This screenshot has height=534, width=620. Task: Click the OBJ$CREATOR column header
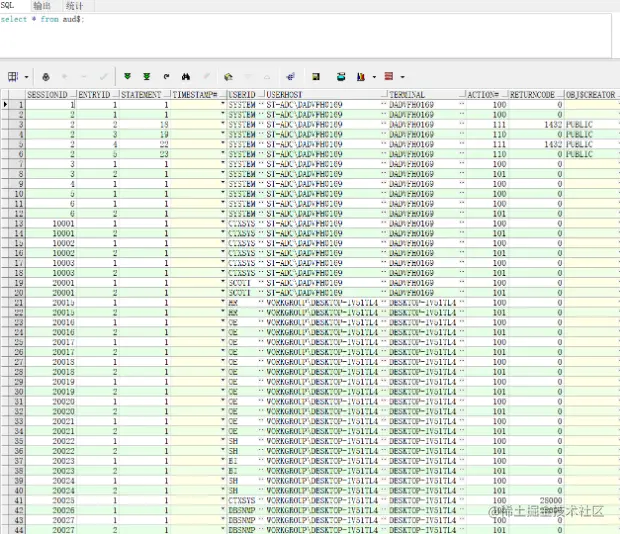(x=590, y=95)
